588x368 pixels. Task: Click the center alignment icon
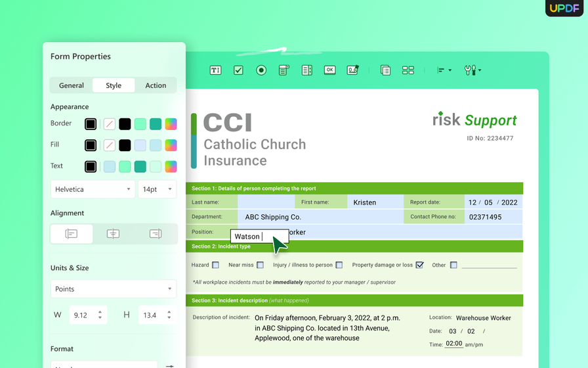pyautogui.click(x=114, y=234)
